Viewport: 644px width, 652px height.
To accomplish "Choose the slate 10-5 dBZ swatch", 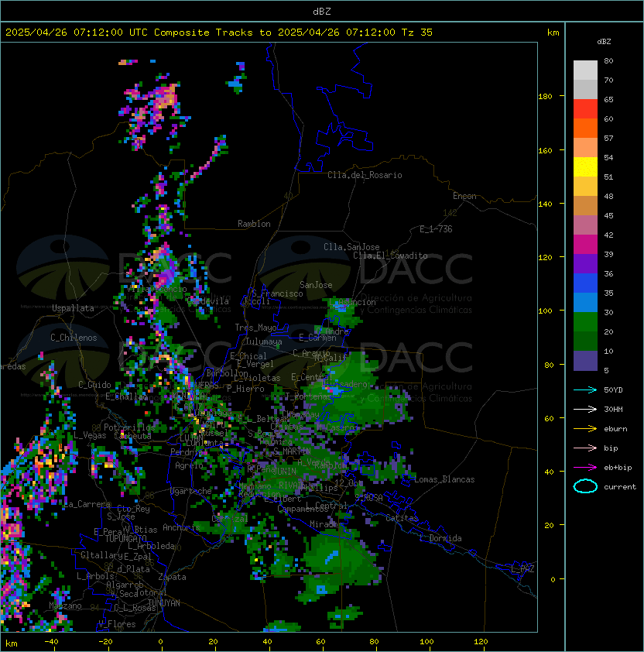I will pos(585,361).
